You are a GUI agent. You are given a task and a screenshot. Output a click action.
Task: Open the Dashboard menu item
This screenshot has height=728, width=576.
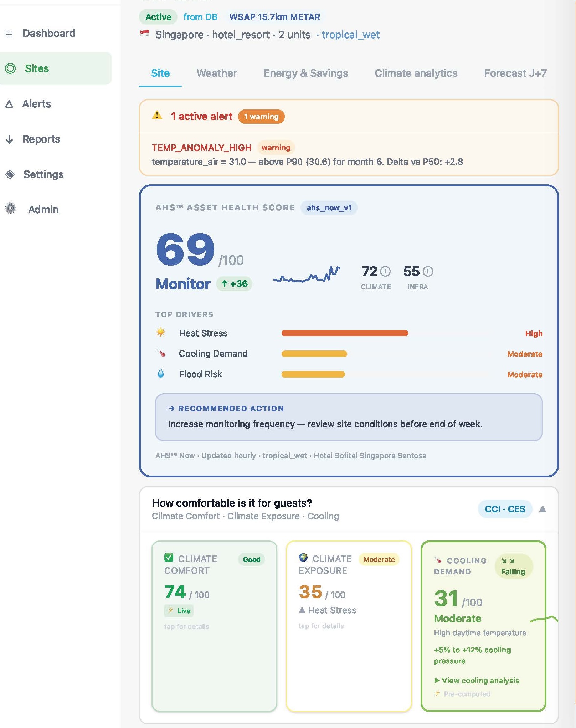[x=48, y=33]
